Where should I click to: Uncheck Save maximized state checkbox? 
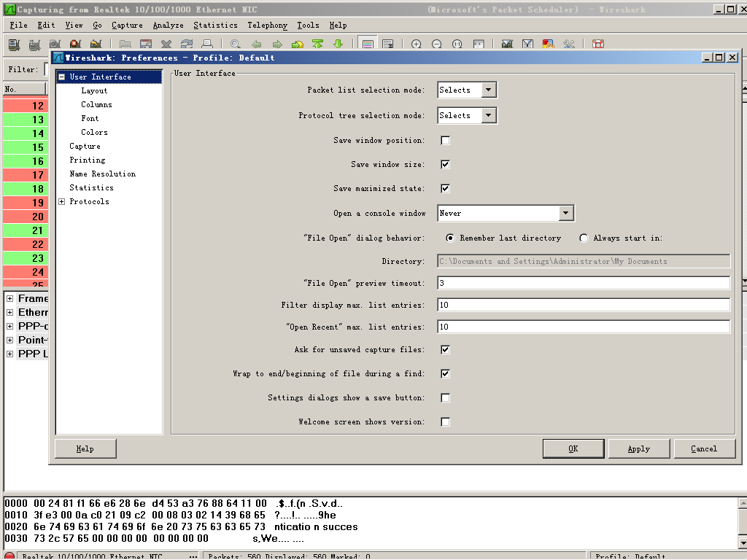point(446,189)
